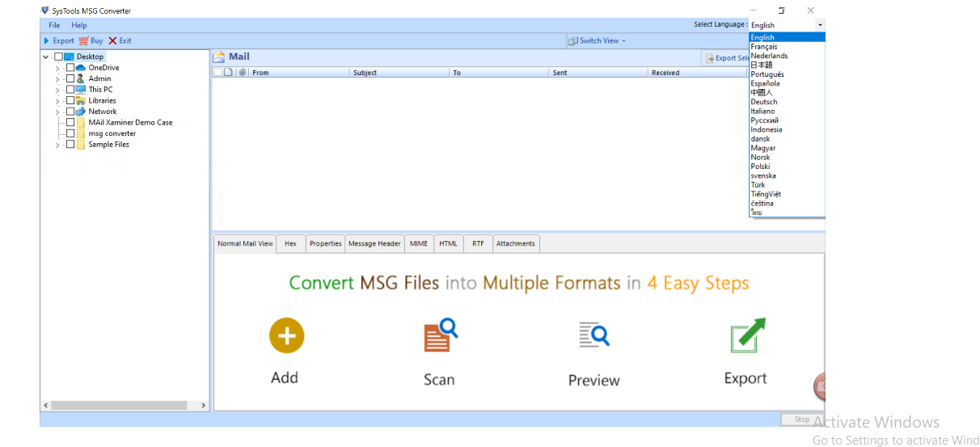Click the Export button in the toolbar
This screenshot has width=980, height=447.
tap(58, 40)
